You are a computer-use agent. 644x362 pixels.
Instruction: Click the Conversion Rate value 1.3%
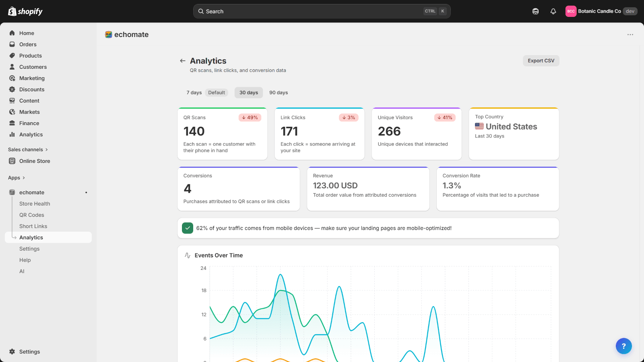point(452,185)
